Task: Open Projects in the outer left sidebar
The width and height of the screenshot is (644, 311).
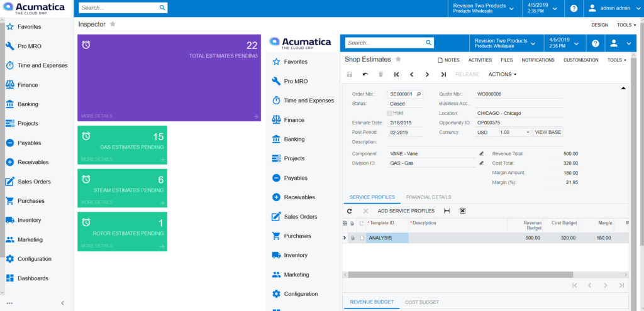Action: pos(22,124)
